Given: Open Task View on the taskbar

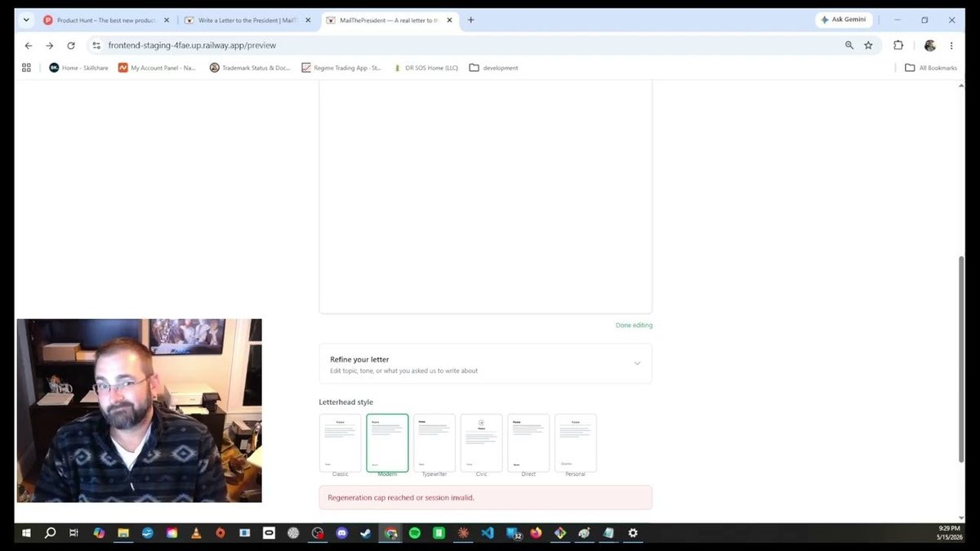Looking at the screenshot, I should [x=73, y=533].
